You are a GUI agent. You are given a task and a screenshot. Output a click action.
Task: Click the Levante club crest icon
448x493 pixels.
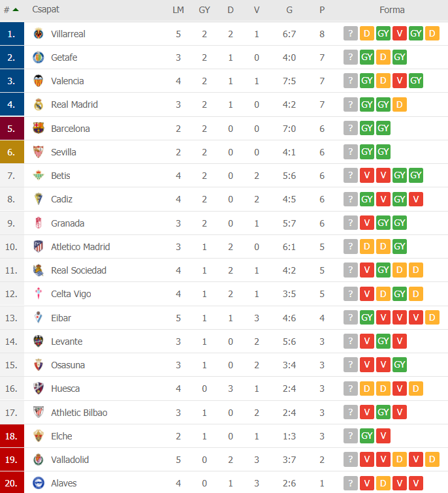click(x=39, y=341)
